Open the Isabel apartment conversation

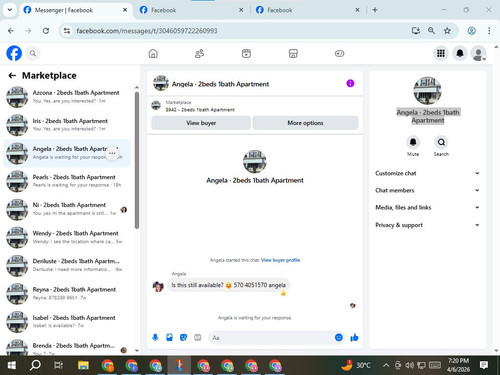[67, 322]
